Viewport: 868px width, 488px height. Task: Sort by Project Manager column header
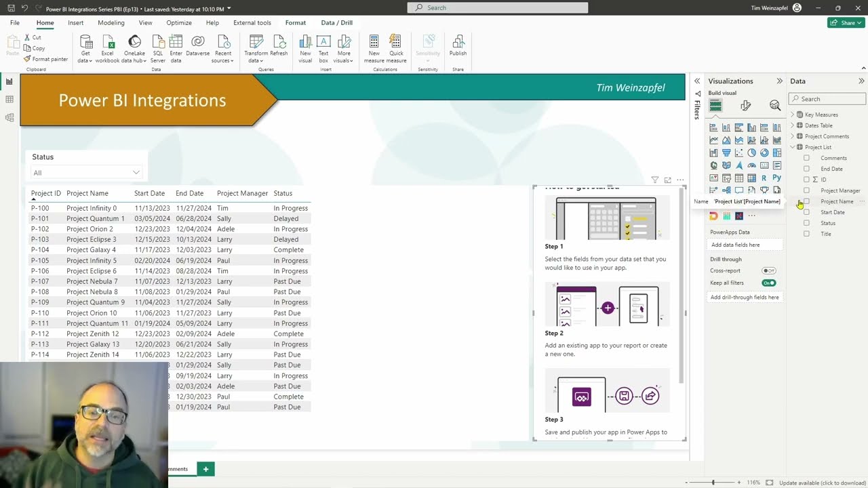point(242,193)
